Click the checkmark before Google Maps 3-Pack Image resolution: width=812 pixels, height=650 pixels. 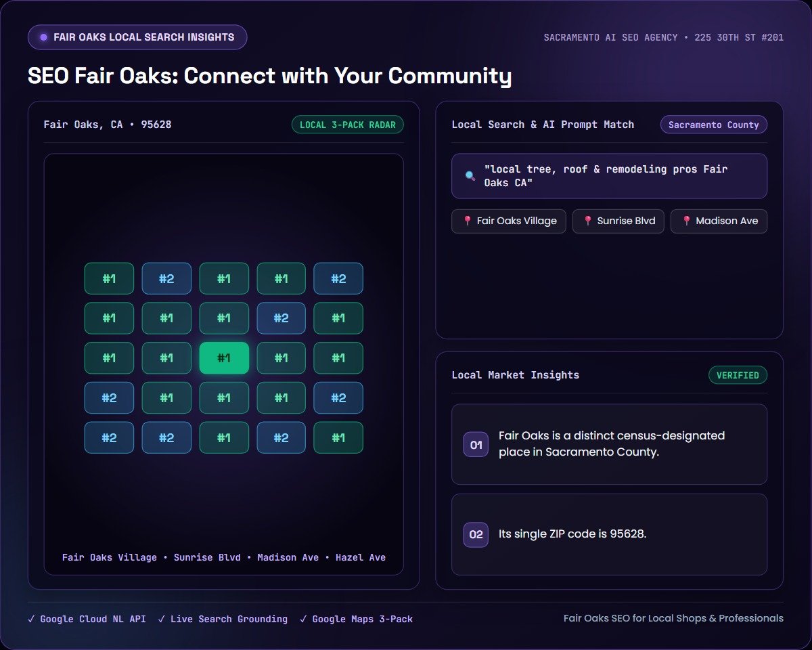(303, 619)
